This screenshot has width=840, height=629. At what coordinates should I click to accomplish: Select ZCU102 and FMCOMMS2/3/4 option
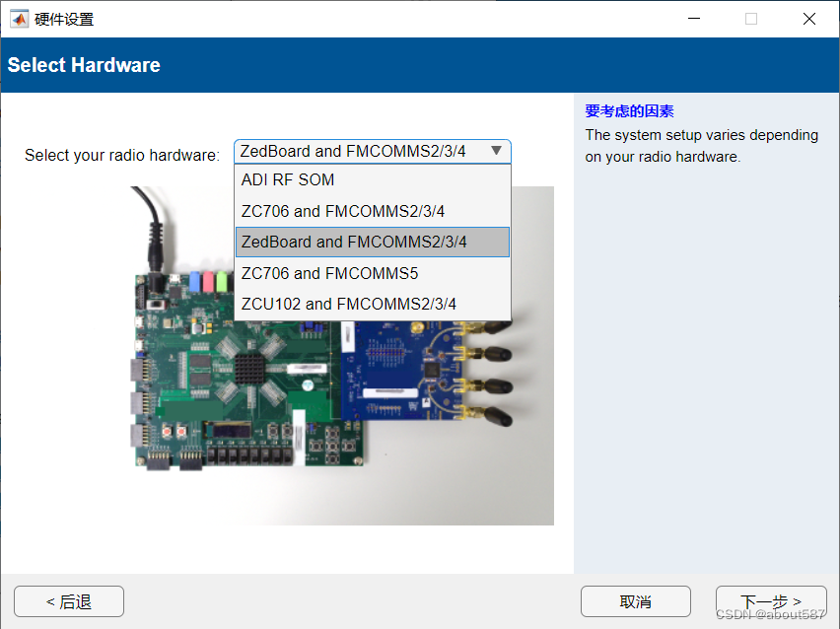(373, 304)
